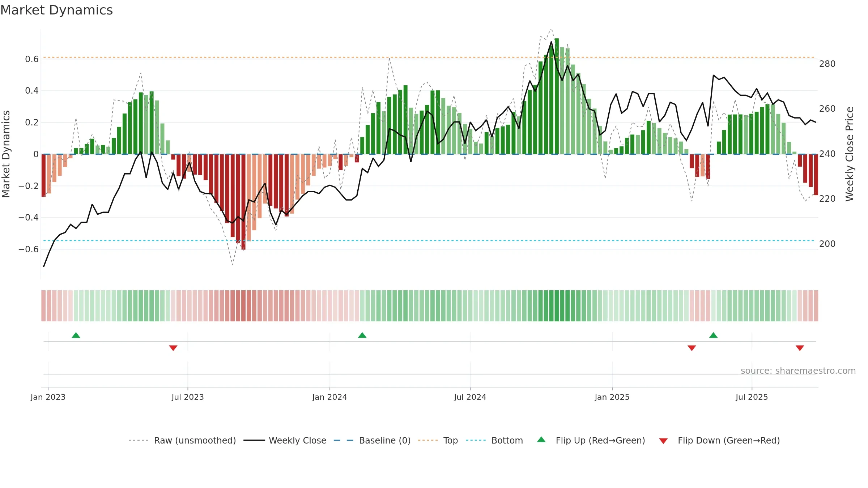
Task: Select the last red flip-down marker after Jul 2025
Action: (800, 348)
